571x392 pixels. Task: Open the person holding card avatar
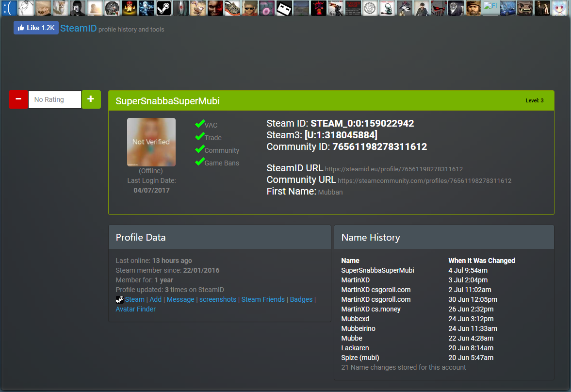77,8
